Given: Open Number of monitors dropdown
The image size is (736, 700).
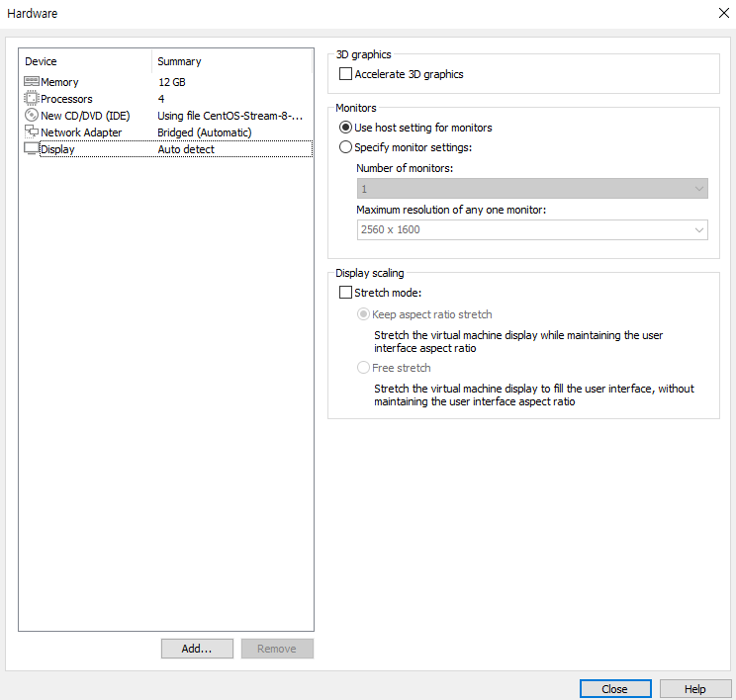Looking at the screenshot, I should (x=532, y=189).
